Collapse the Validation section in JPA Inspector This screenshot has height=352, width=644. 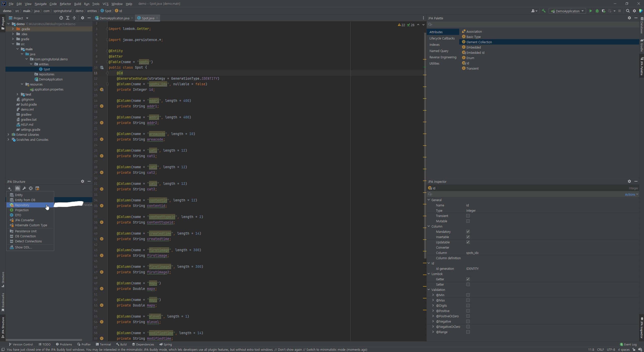[x=429, y=290]
